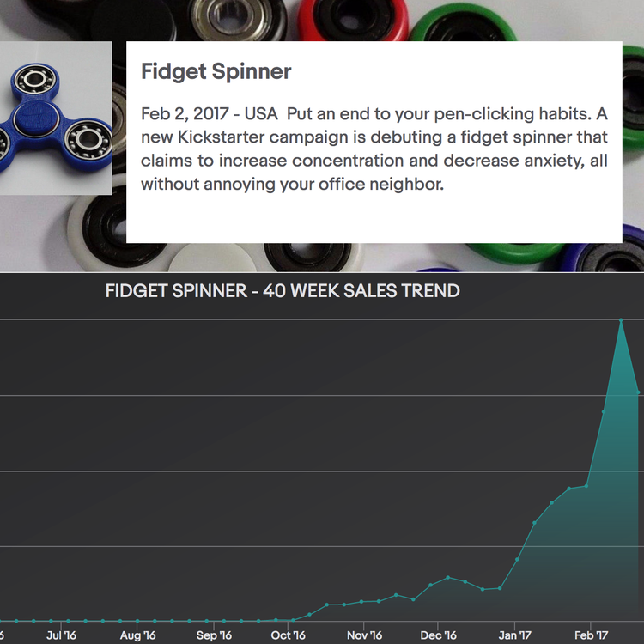Click the Dec '16 axis label

tap(438, 635)
